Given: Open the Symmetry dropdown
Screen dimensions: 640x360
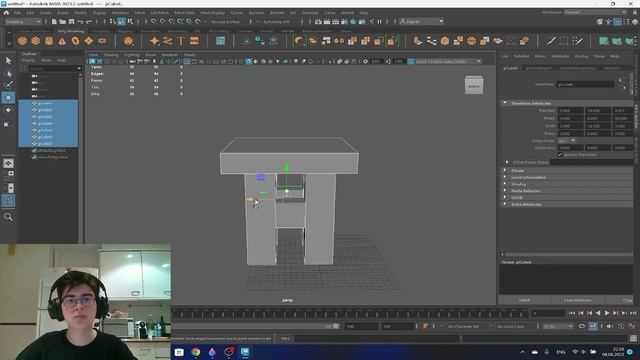Looking at the screenshot, I should pos(276,22).
